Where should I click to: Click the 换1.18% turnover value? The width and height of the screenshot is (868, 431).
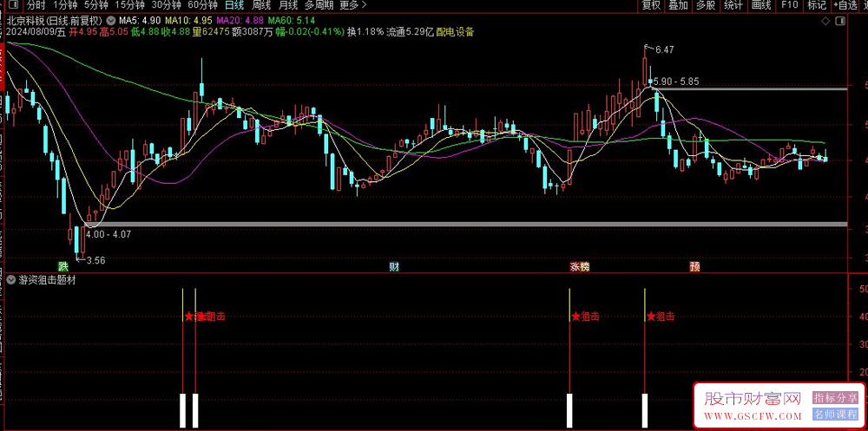click(365, 32)
